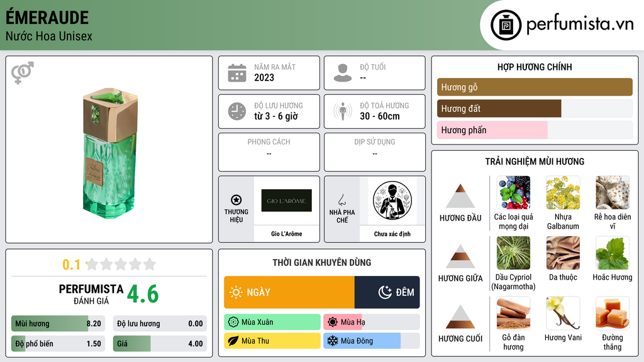Click the green 4.6 Perfumista score
Viewport: 644px width, 362px height.
[143, 294]
